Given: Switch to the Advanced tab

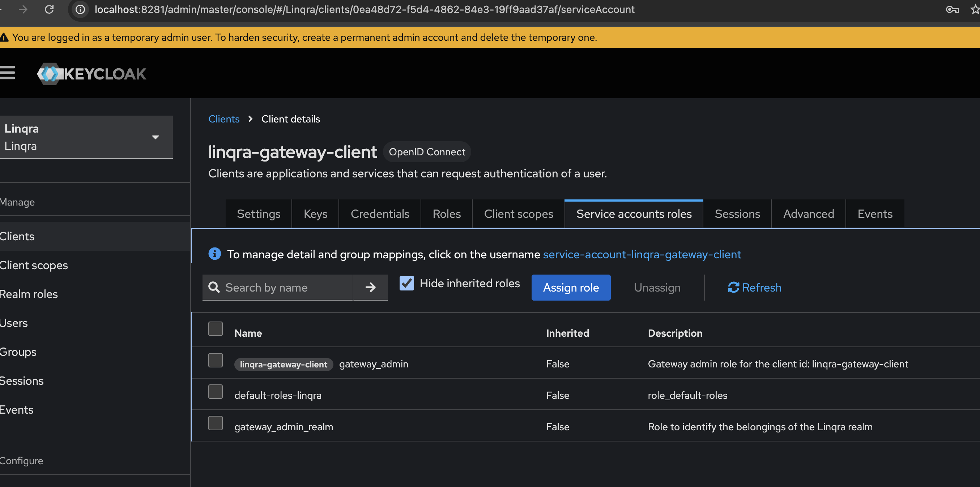Looking at the screenshot, I should click(808, 214).
